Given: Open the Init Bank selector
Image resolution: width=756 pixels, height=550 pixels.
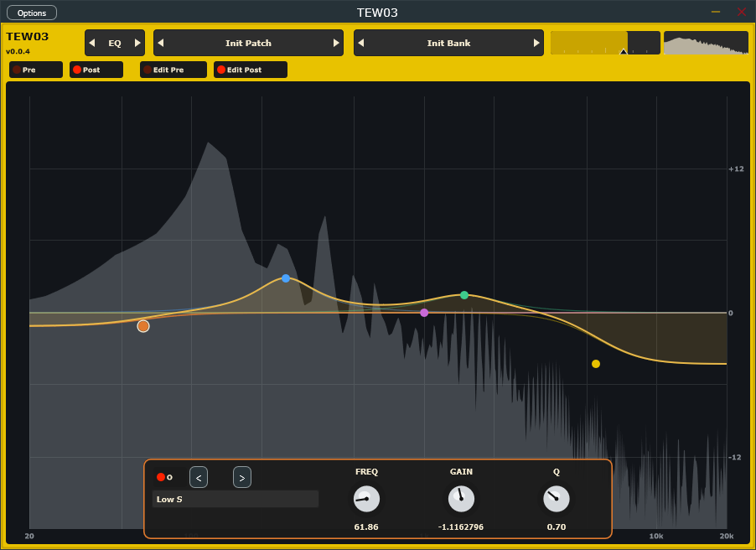Looking at the screenshot, I should coord(448,43).
